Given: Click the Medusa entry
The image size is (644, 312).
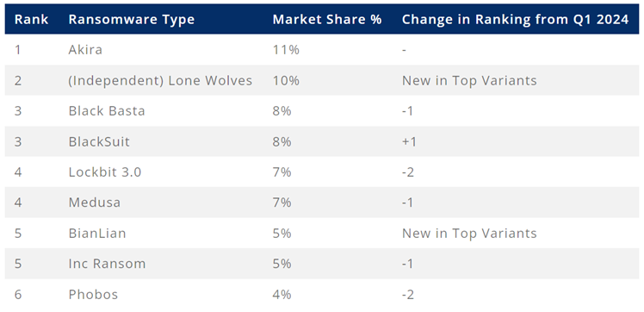Looking at the screenshot, I should pyautogui.click(x=95, y=203).
